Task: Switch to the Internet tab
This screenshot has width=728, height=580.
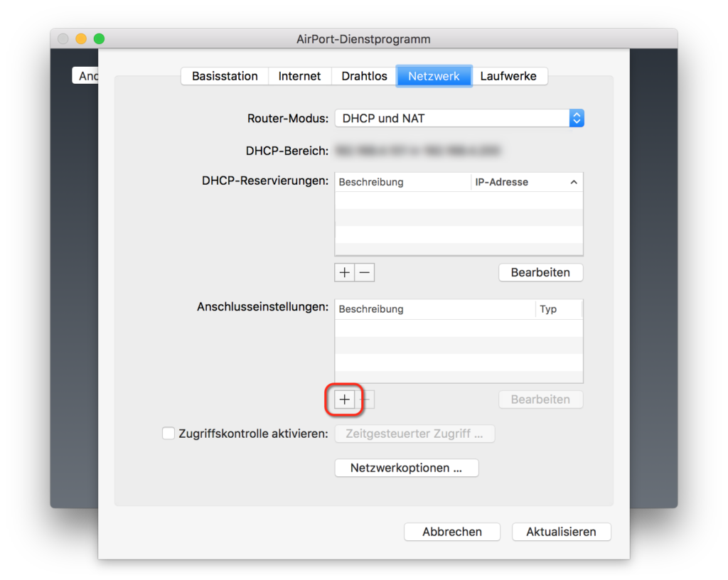Action: (299, 76)
